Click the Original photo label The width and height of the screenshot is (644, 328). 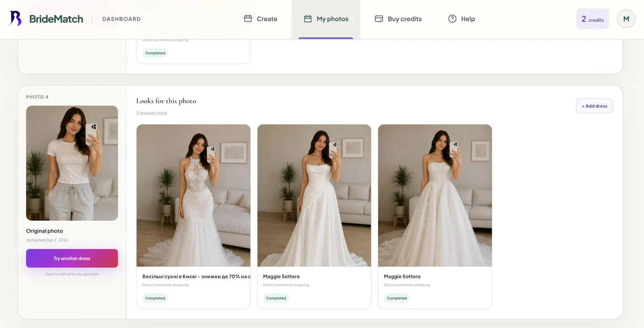point(45,231)
